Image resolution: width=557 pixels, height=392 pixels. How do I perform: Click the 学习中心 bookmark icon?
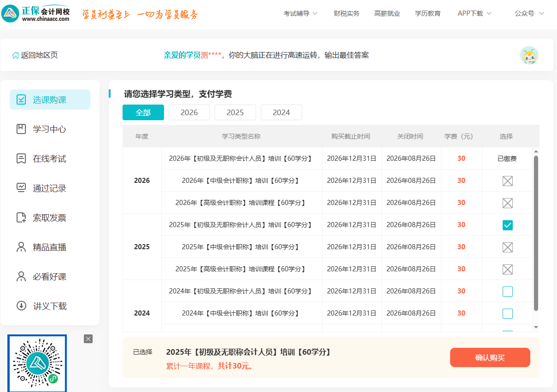click(x=21, y=129)
